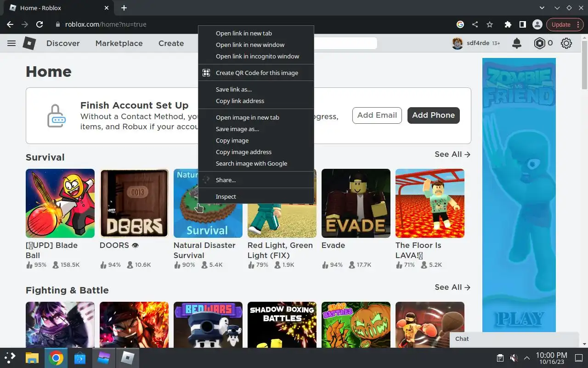Click See All for Survival section
Image resolution: width=588 pixels, height=368 pixels.
[452, 154]
